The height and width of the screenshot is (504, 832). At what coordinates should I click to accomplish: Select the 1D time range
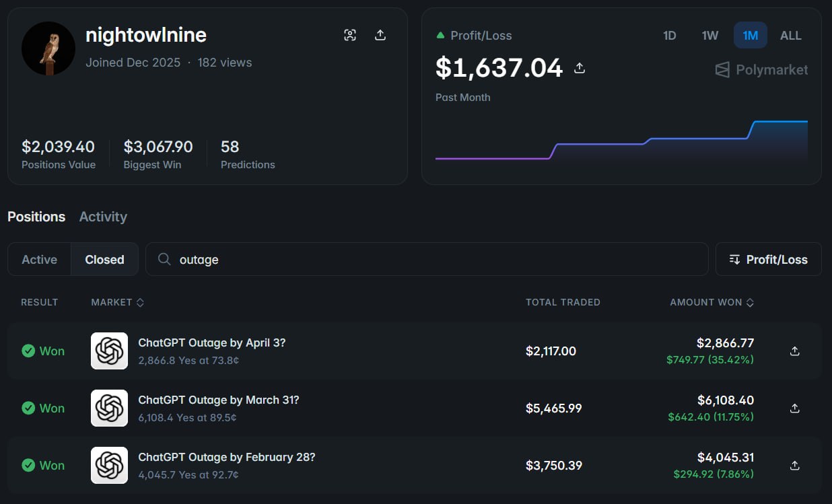[669, 36]
